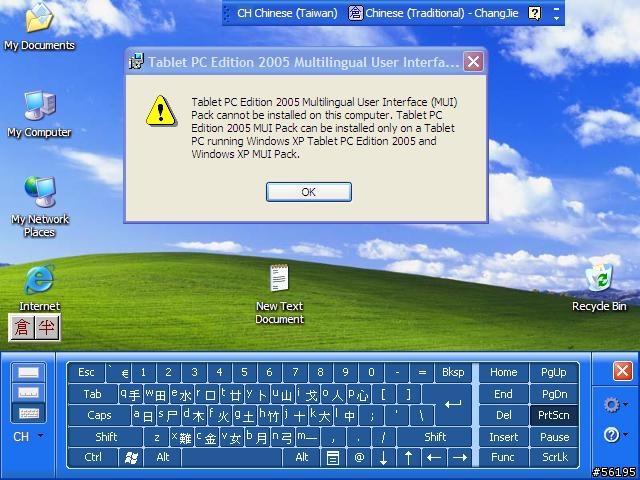Select the My Computer desktop icon
The height and width of the screenshot is (480, 640).
click(x=39, y=114)
